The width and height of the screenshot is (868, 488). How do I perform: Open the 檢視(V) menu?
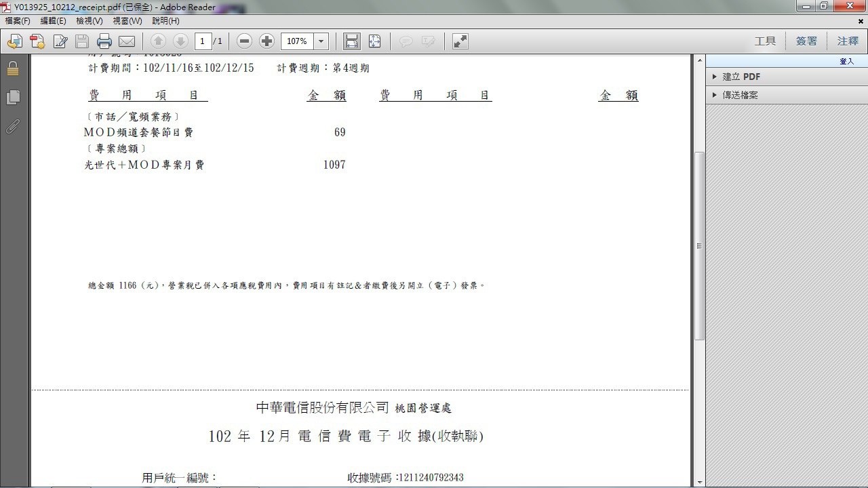click(x=90, y=21)
